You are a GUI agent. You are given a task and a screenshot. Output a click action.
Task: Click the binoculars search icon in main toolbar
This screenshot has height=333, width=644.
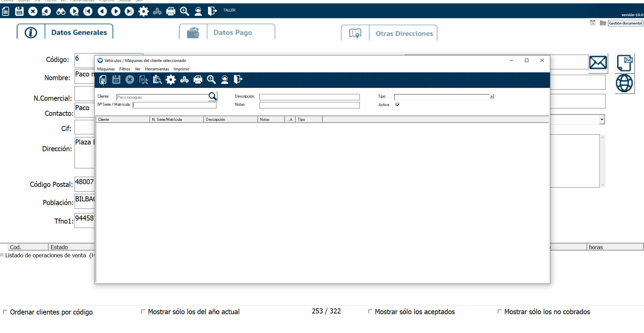61,11
